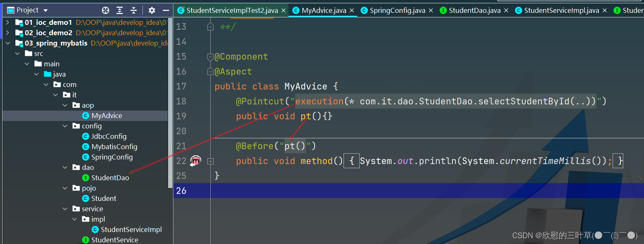
Task: Select the MyAdvice class in project tree
Action: pyautogui.click(x=106, y=116)
